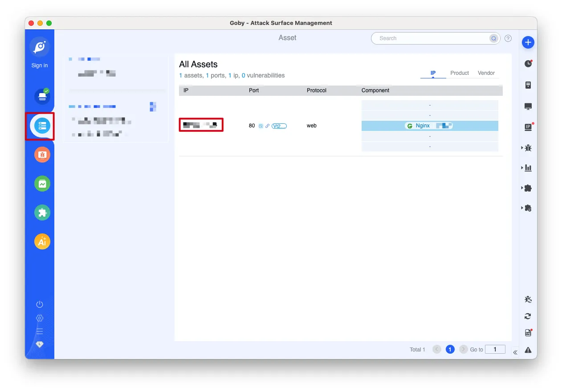Screen dimensions: 562x392
Task: Switch to the Vendor tab
Action: pos(486,73)
